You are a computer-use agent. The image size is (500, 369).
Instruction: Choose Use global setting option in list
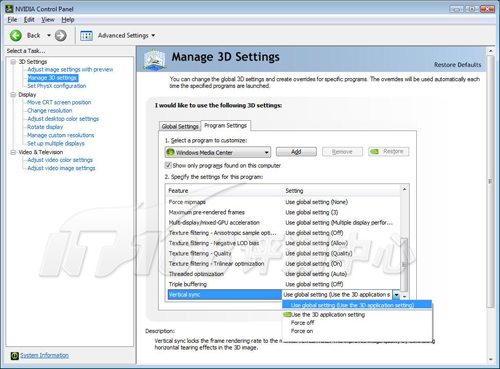(x=357, y=305)
